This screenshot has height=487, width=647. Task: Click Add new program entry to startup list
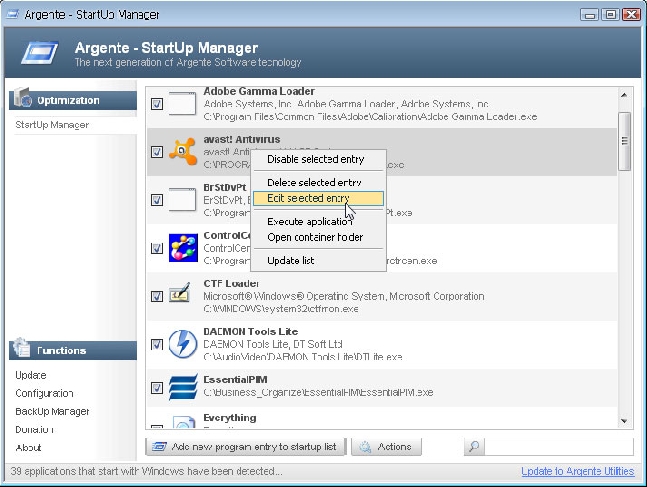click(246, 447)
